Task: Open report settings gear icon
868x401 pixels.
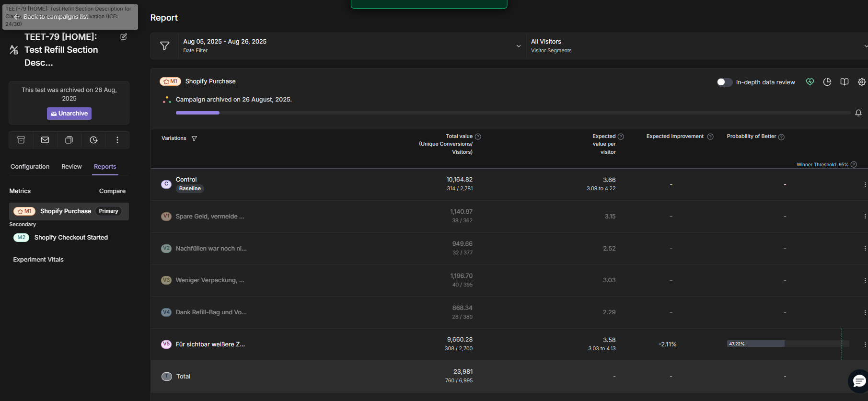Action: pyautogui.click(x=862, y=82)
